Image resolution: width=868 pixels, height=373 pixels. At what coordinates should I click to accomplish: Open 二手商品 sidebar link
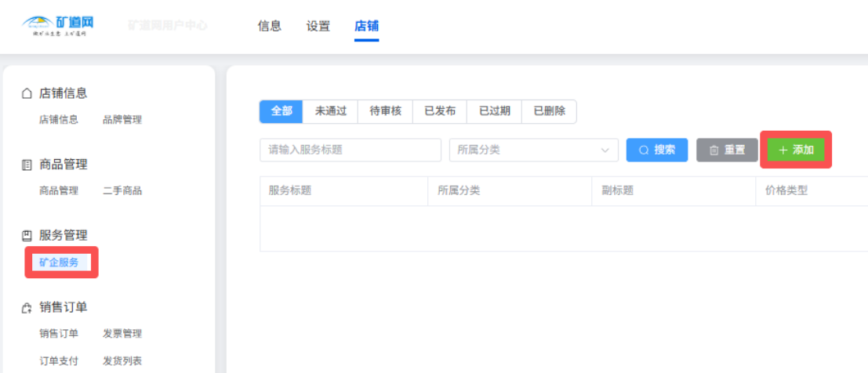point(122,190)
